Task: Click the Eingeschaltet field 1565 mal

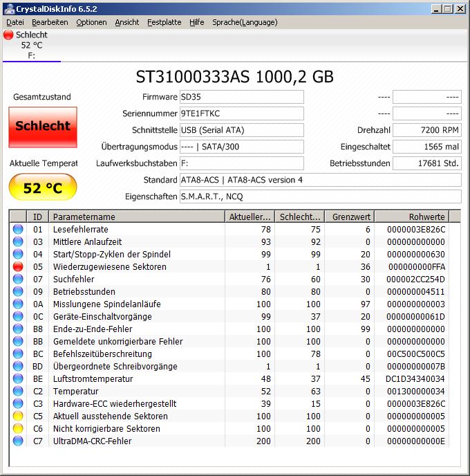Action: pyautogui.click(x=427, y=147)
